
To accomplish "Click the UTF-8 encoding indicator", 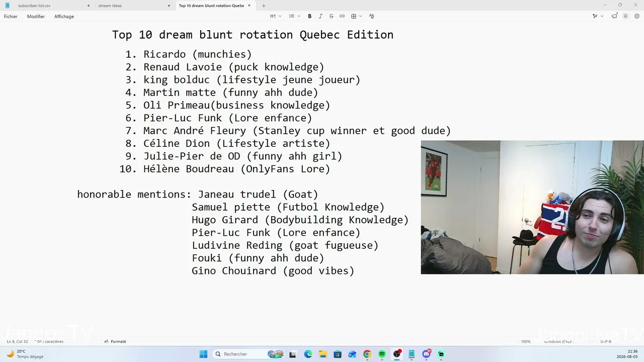I will (x=606, y=341).
